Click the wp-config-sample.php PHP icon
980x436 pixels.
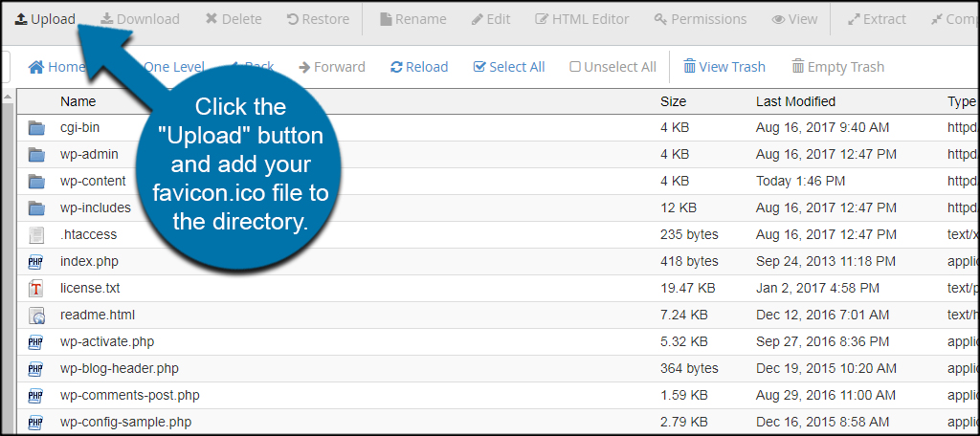point(35,423)
